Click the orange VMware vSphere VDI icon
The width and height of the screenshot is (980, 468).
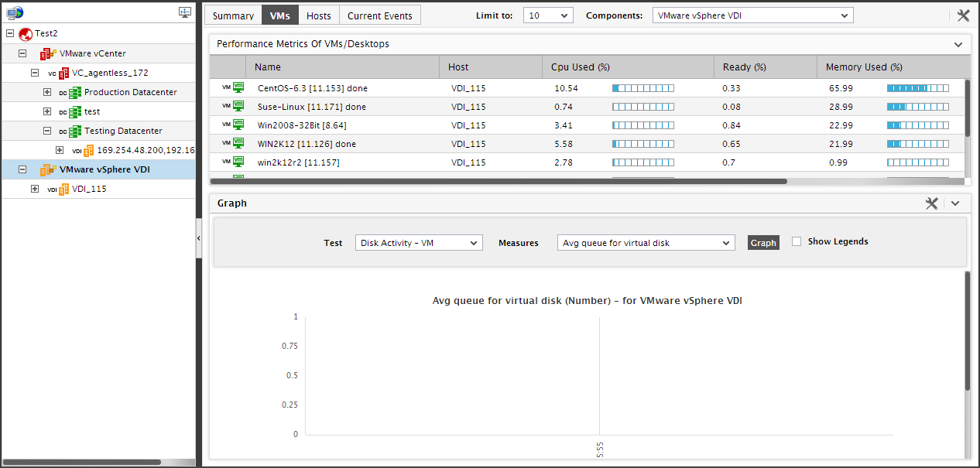pos(48,169)
